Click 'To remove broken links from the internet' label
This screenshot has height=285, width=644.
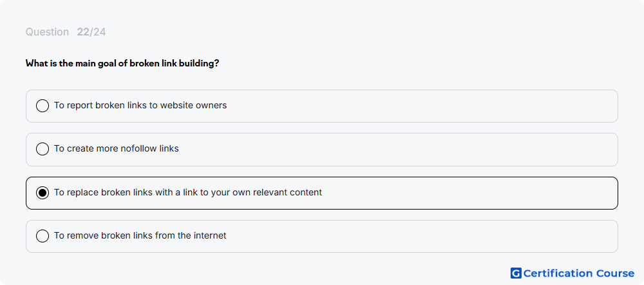tap(140, 235)
